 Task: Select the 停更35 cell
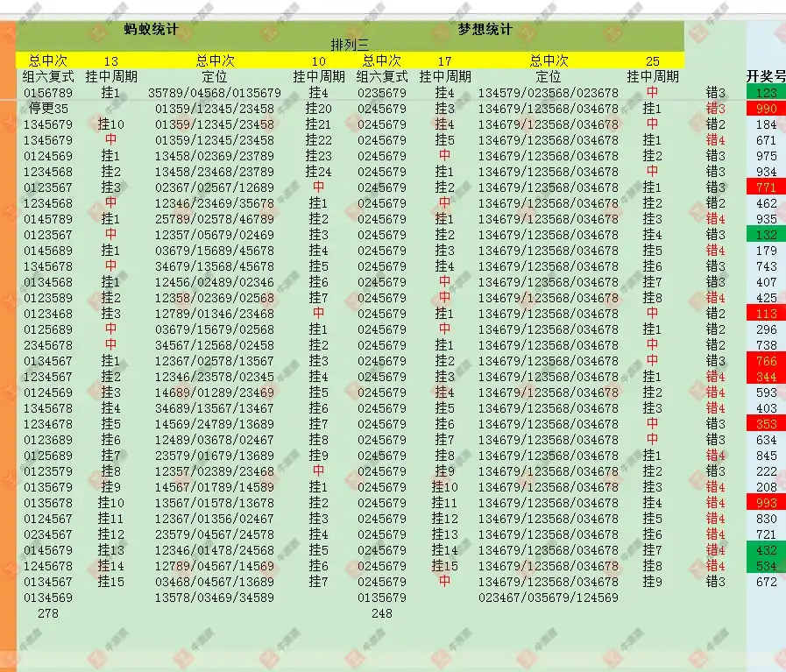[48, 109]
